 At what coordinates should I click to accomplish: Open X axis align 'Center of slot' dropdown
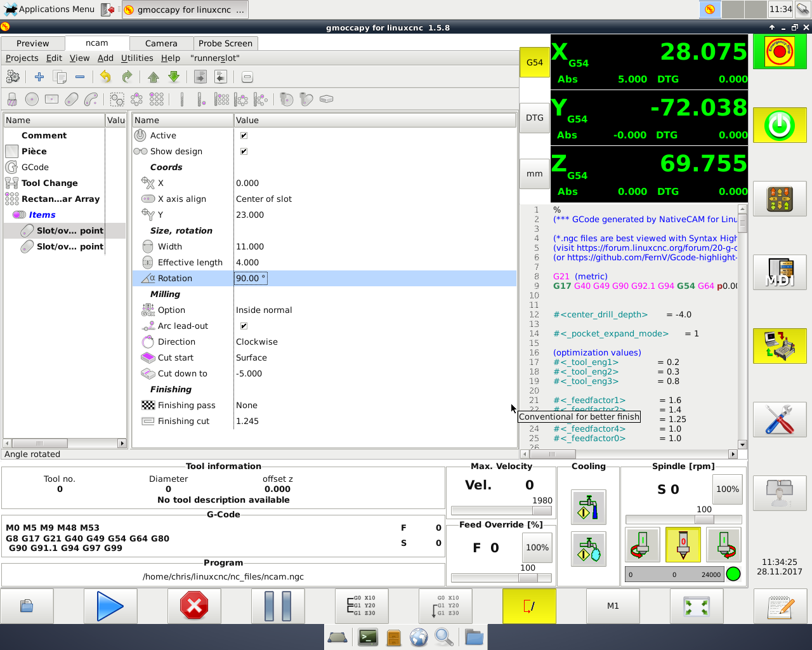tap(375, 199)
